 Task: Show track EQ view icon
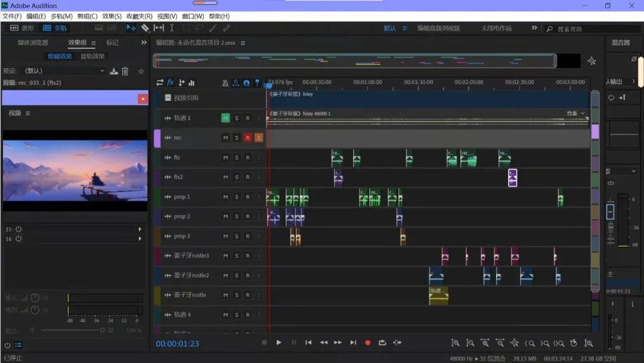pos(191,82)
